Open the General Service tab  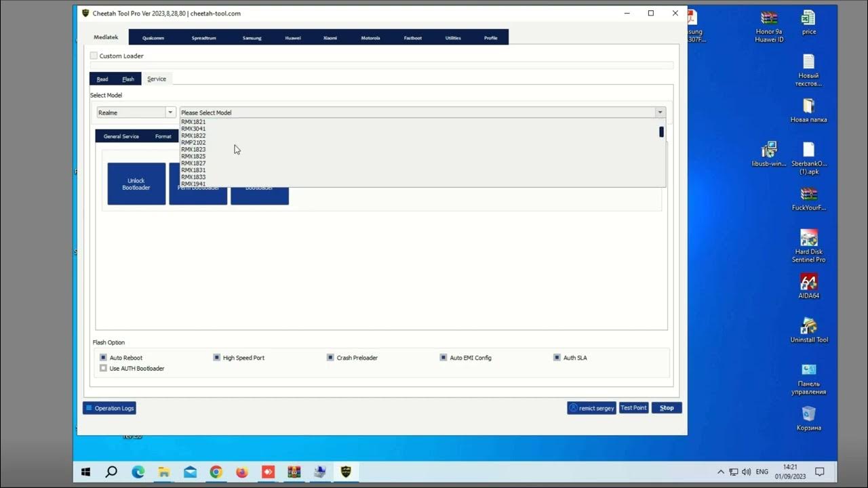pyautogui.click(x=121, y=136)
